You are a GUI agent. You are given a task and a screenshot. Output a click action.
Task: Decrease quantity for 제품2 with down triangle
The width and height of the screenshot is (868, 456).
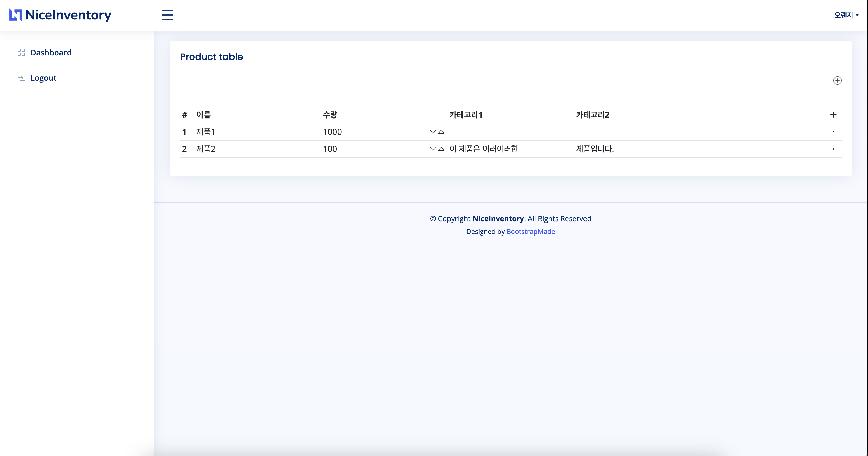point(433,149)
